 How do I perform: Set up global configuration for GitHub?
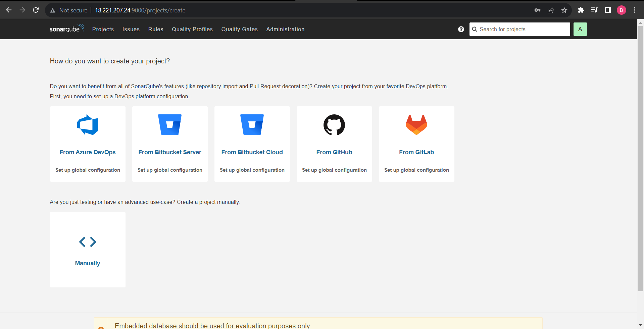point(334,170)
